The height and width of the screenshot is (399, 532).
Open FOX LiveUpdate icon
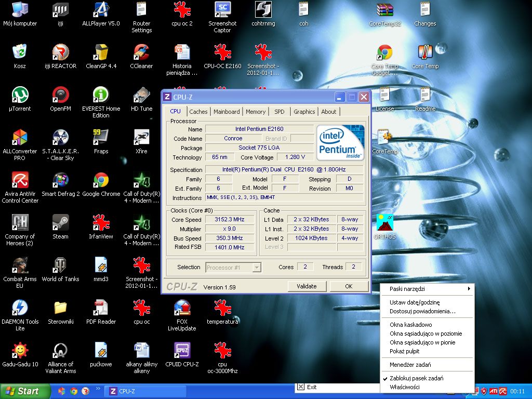pos(182,316)
